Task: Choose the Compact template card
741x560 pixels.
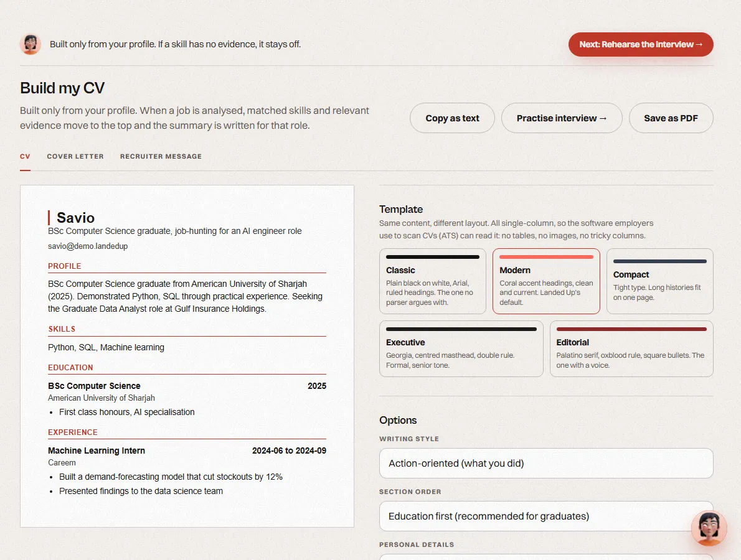Action: [x=659, y=281]
